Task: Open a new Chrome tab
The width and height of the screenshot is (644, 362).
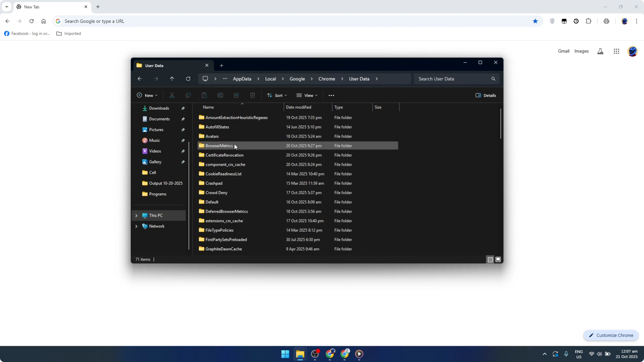Action: (x=98, y=7)
